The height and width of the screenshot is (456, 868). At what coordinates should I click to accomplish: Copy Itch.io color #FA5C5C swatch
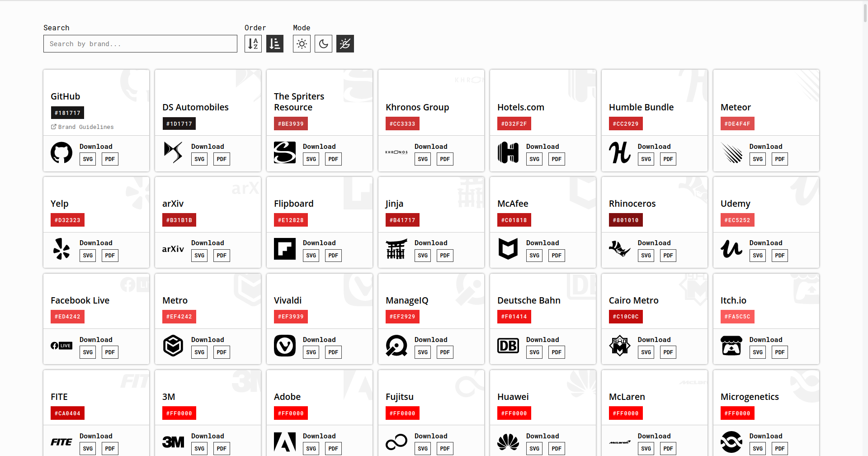737,317
